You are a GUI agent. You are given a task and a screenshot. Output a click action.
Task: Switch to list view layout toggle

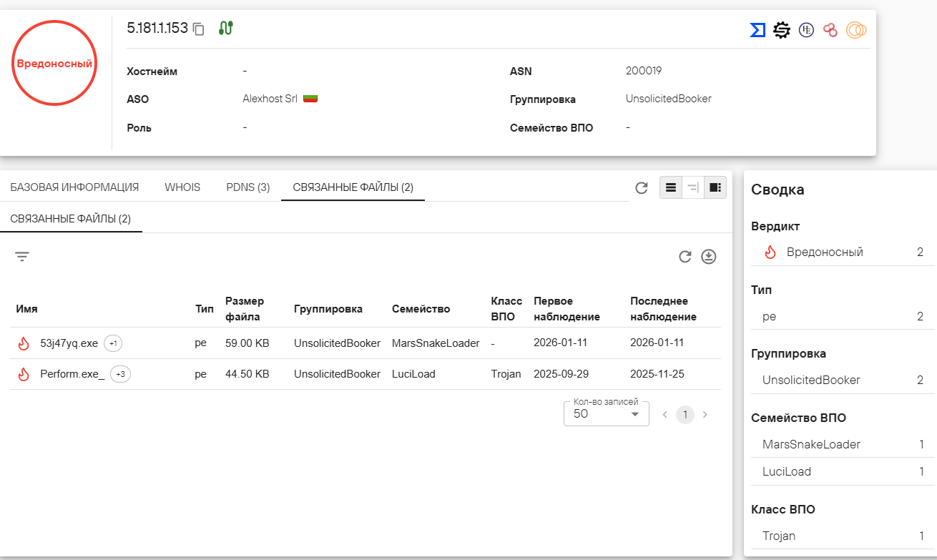pyautogui.click(x=671, y=187)
